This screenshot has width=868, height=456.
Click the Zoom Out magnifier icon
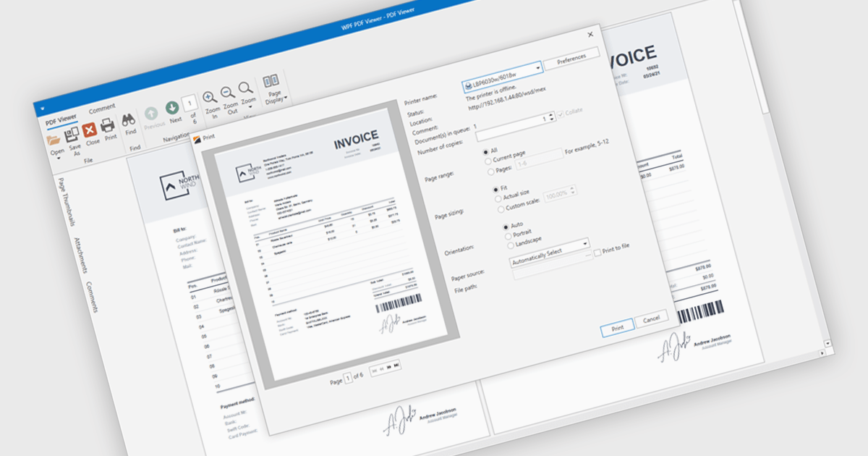tap(227, 92)
